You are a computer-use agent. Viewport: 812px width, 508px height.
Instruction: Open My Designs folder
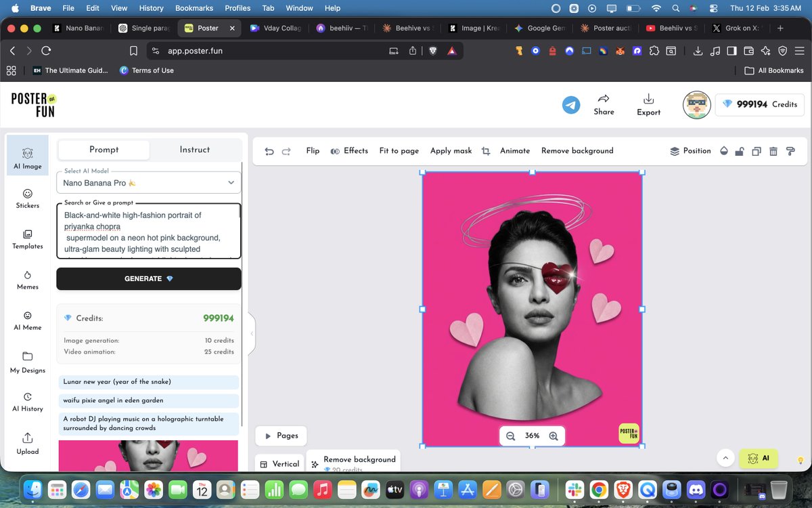(x=28, y=362)
